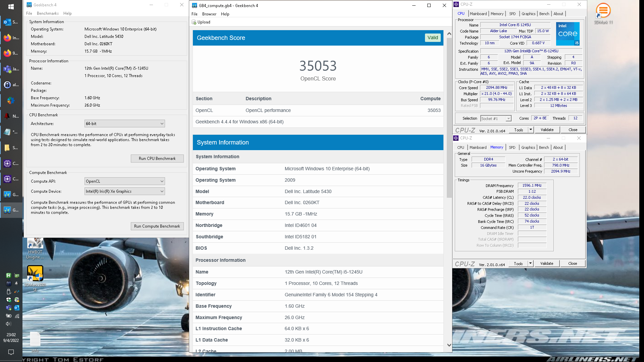Open the Socket #1 selection dropdown
Viewport: 644px width, 362px height.
[x=496, y=119]
